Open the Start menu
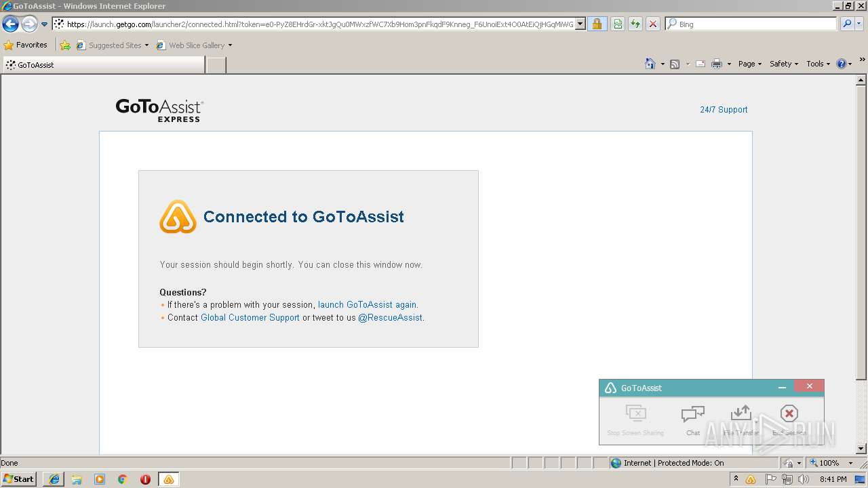This screenshot has height=488, width=868. pos(19,479)
